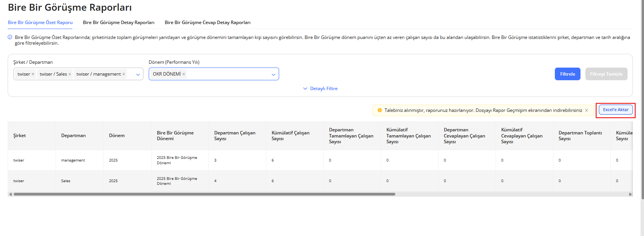Export the report with Excel'e Aktar
Image resolution: width=644 pixels, height=236 pixels.
pyautogui.click(x=615, y=110)
